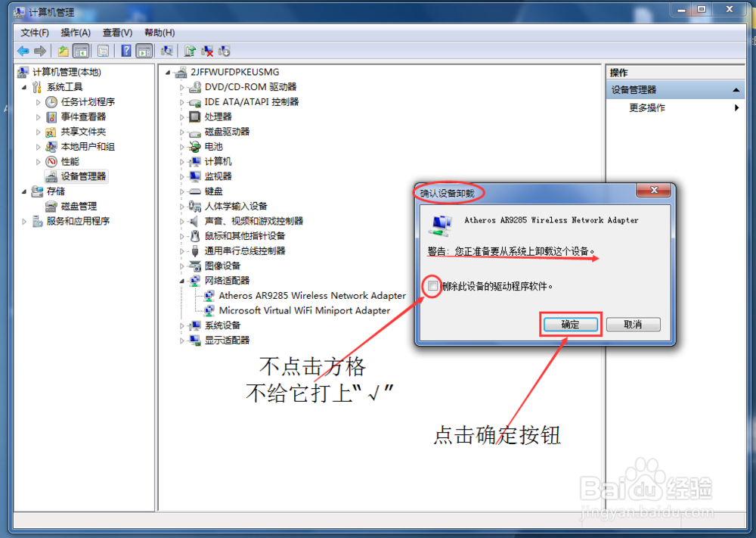Expand the 服务和应用程序 tree node
The height and width of the screenshot is (538, 756).
coord(23,222)
